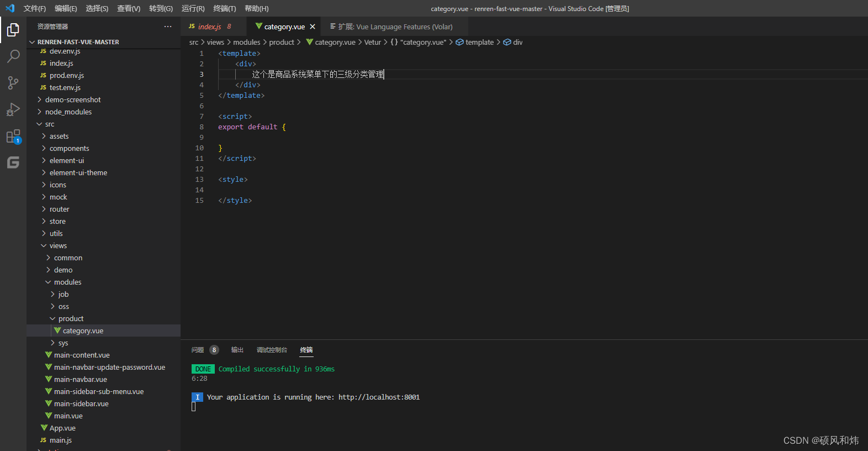Open the 转到(G) menu
This screenshot has width=868, height=451.
click(x=161, y=8)
